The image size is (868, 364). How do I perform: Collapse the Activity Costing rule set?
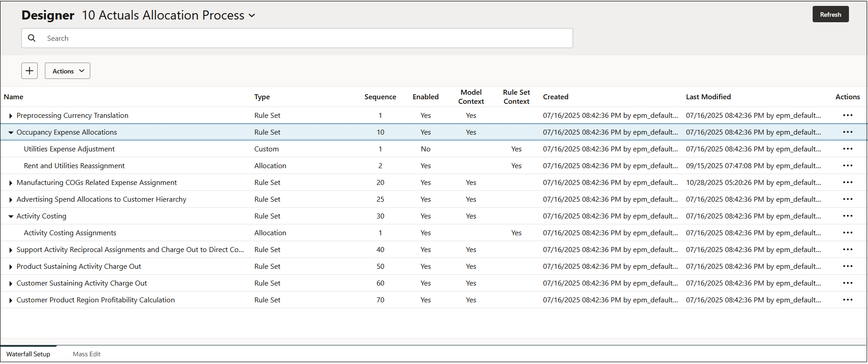[x=10, y=216]
